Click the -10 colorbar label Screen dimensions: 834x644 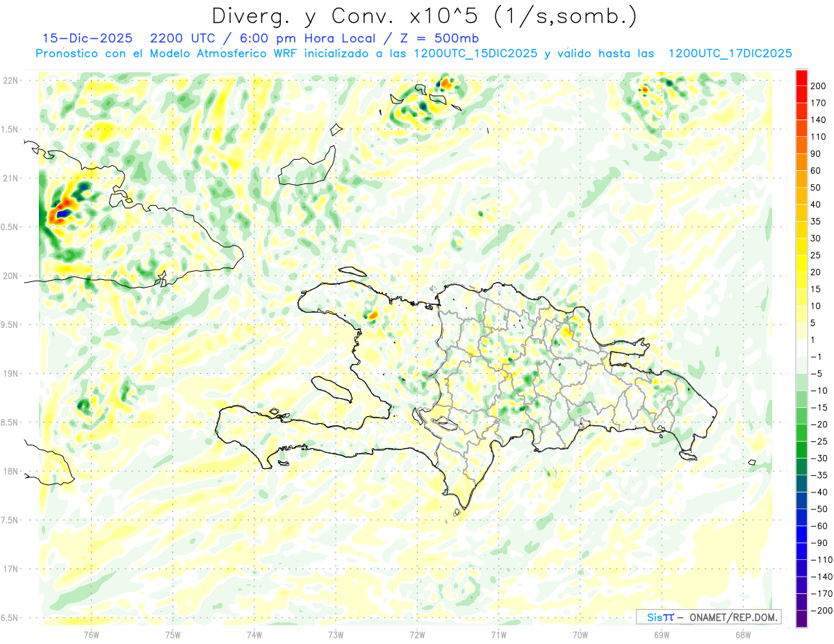click(819, 391)
